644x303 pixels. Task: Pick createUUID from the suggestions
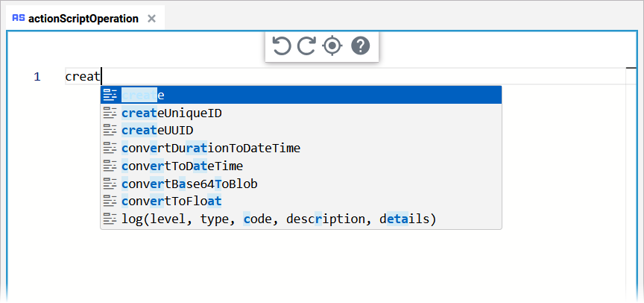pyautogui.click(x=157, y=131)
